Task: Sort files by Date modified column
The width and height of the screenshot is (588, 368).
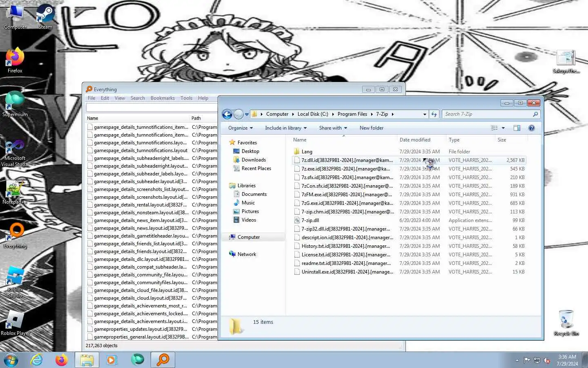Action: click(421, 140)
